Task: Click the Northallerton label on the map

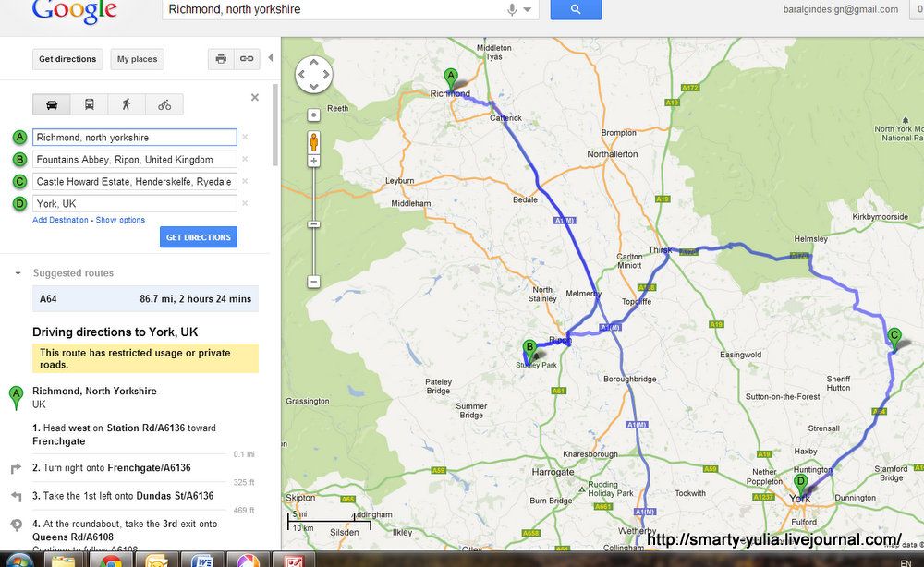Action: coord(613,154)
